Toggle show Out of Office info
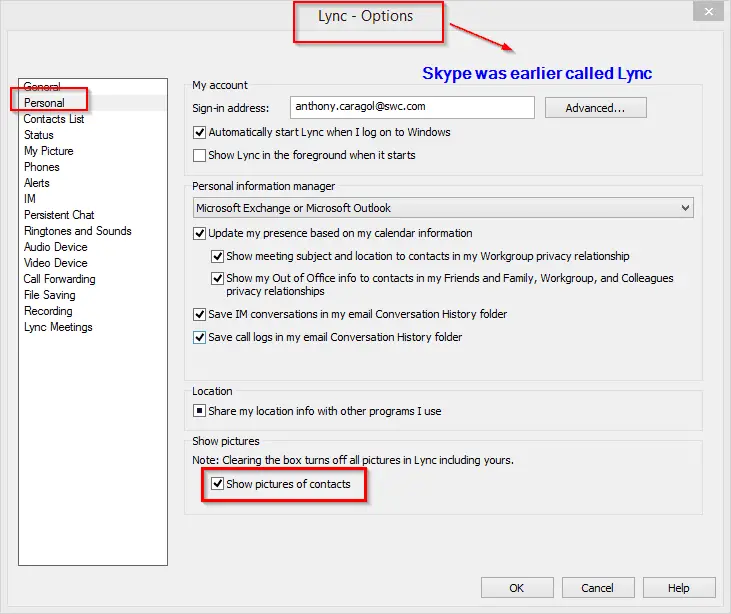Image resolution: width=731 pixels, height=614 pixels. click(x=217, y=278)
